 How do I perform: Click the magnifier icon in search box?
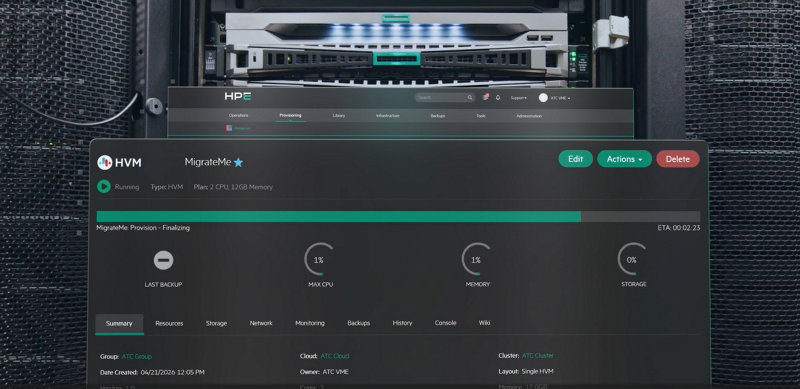[469, 98]
